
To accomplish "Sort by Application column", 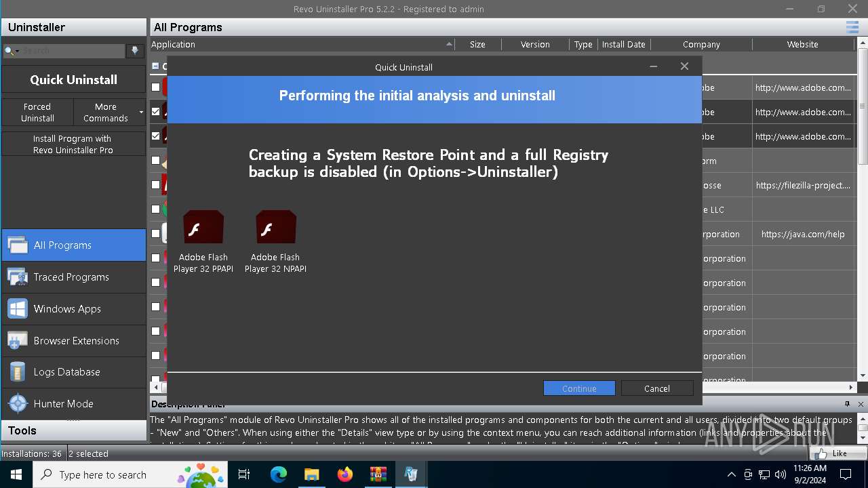I will (x=302, y=44).
